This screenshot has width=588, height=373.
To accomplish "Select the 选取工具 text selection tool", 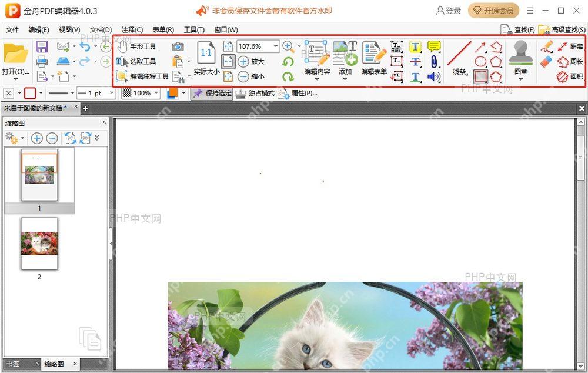I will (x=136, y=61).
